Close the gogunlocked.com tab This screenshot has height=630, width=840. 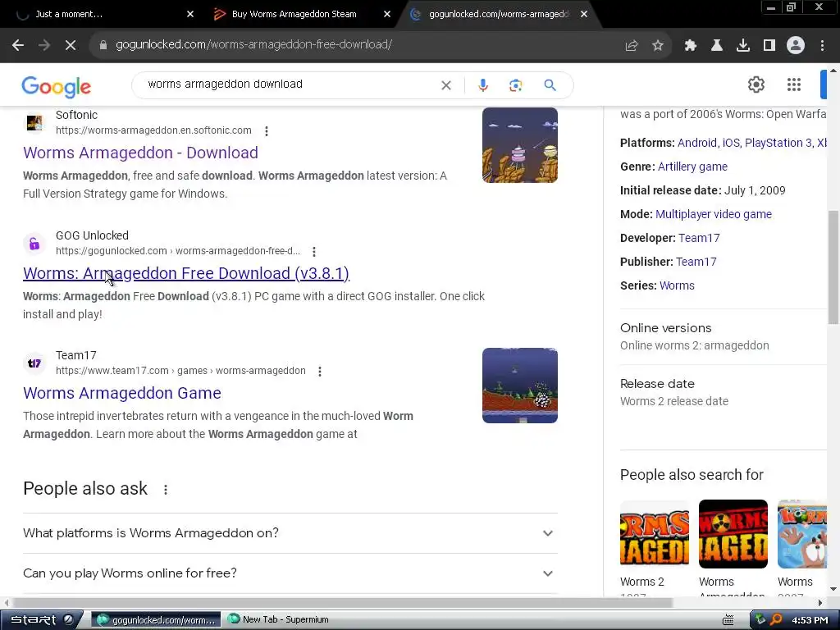(584, 15)
